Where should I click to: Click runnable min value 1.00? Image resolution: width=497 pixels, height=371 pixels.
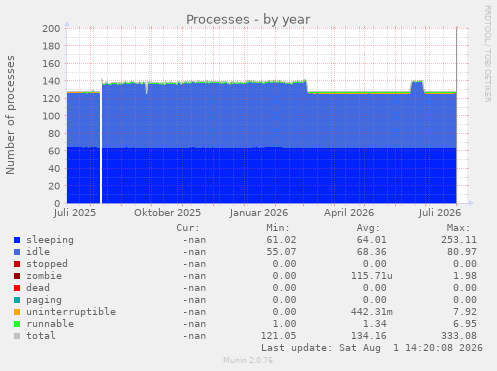click(284, 324)
